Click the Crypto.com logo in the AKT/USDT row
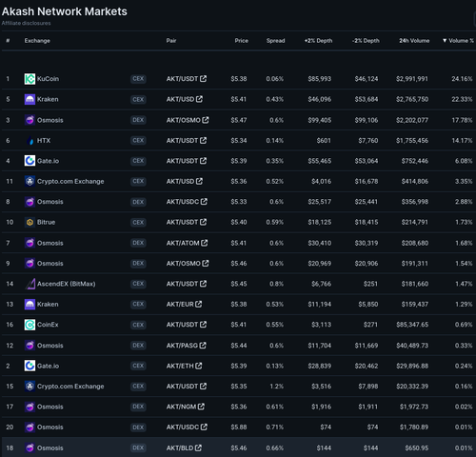Screen dimensions: 476x457 click(x=30, y=387)
